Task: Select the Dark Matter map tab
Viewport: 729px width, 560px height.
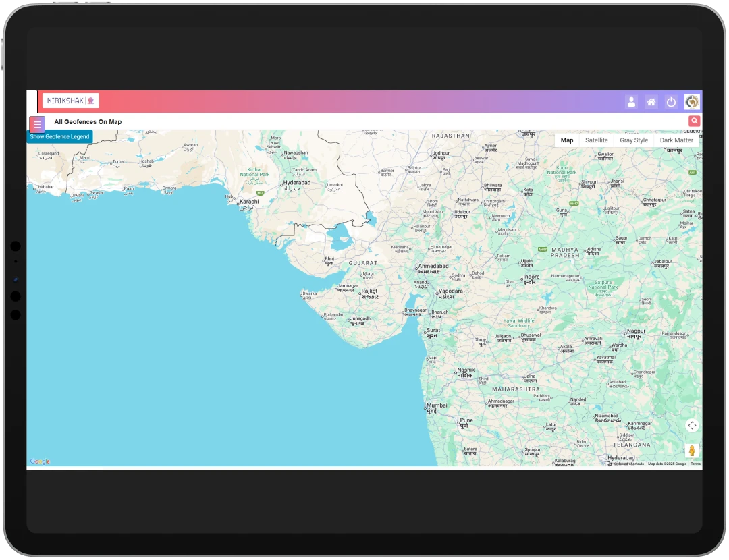Action: [x=676, y=140]
